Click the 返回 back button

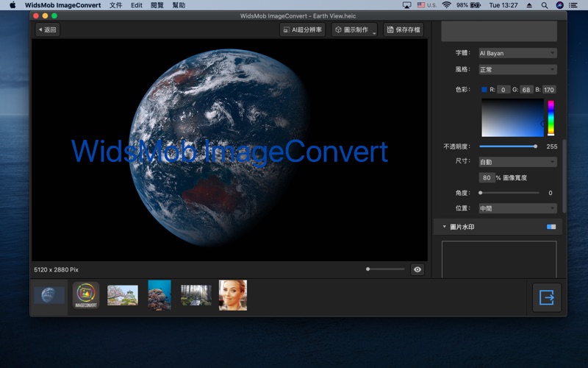click(x=48, y=29)
